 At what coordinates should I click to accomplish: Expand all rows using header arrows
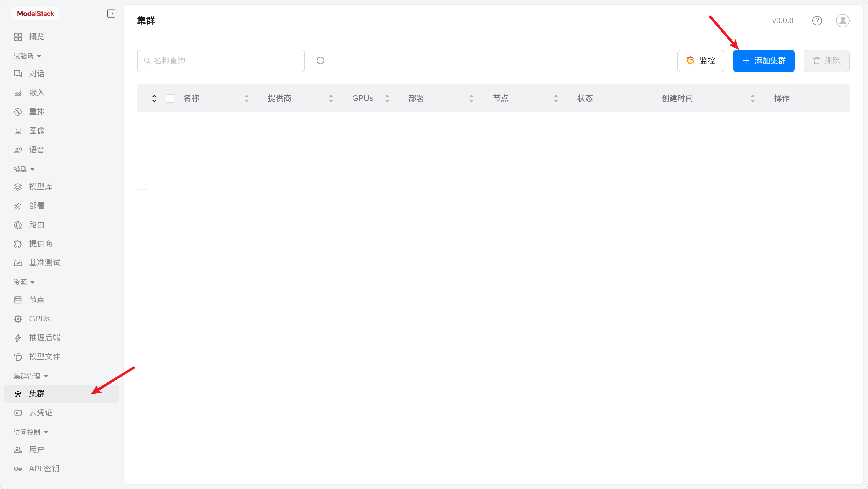[x=154, y=98]
